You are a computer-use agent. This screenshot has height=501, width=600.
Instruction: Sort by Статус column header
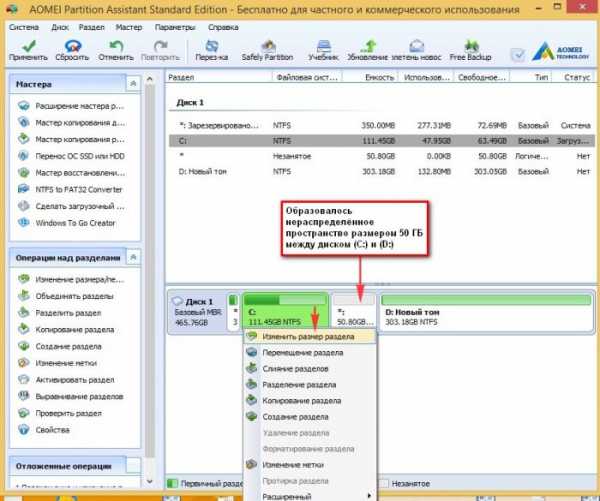[574, 77]
